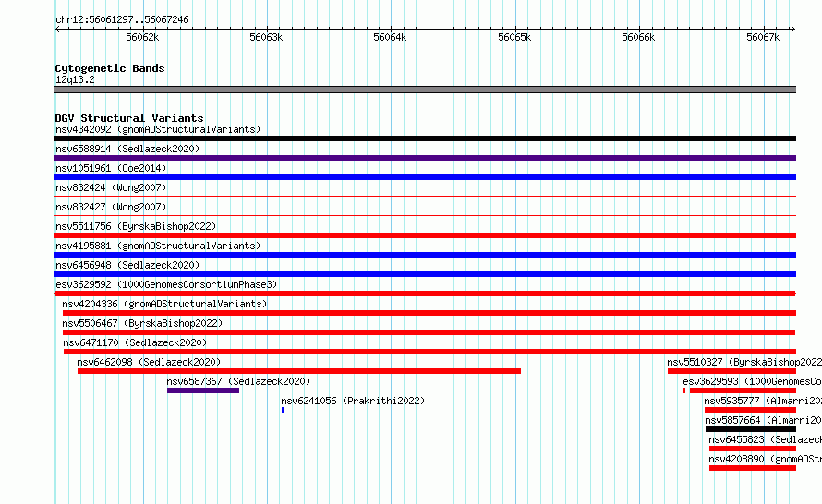Click the red nsv5511756 variant bar
This screenshot has height=504, width=822.
[425, 235]
